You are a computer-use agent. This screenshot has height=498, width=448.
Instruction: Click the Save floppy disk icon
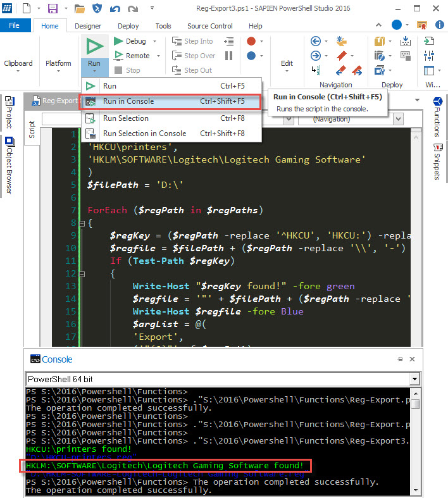[x=53, y=8]
